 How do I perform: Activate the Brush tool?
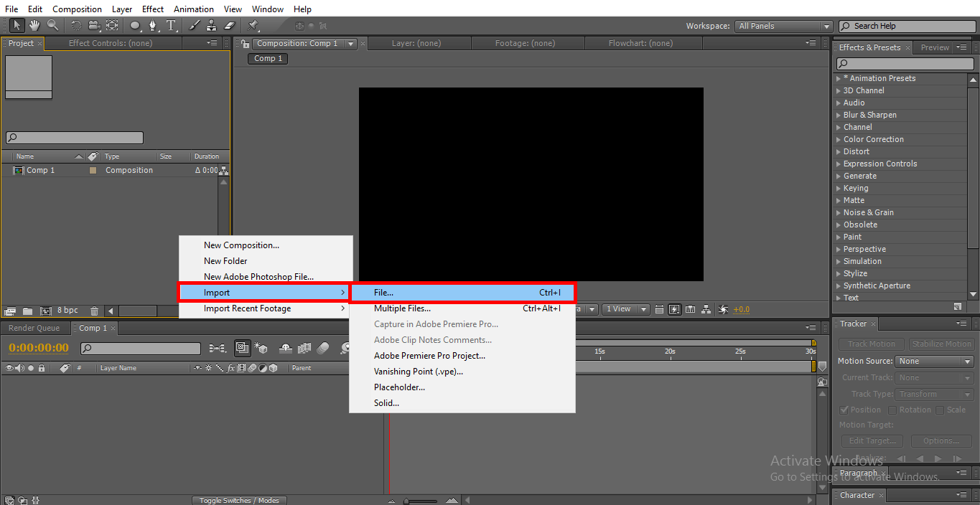coord(192,26)
